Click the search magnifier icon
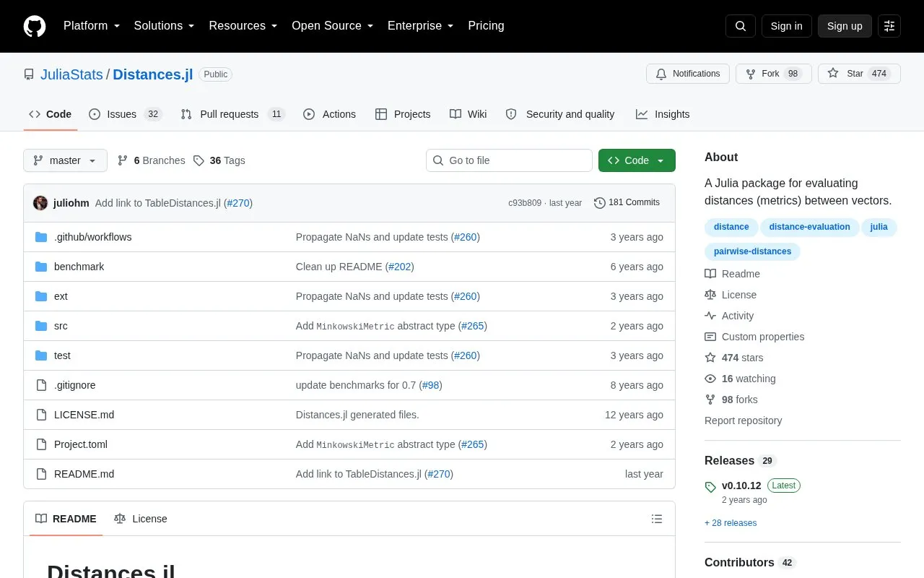Viewport: 924px width, 578px height. (x=741, y=26)
